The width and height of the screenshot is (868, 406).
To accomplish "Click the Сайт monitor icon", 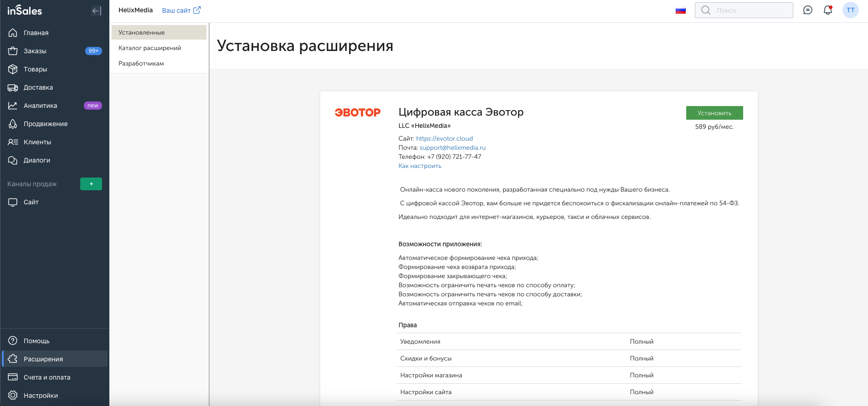I will [13, 202].
